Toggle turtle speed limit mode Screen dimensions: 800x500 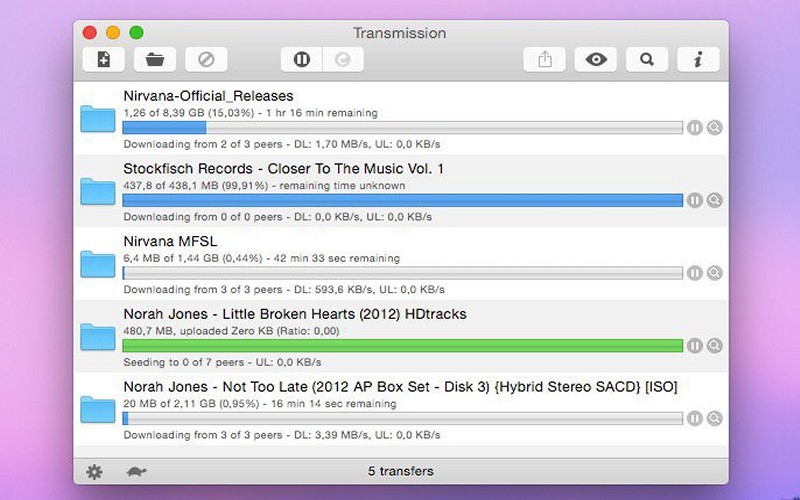coord(136,471)
